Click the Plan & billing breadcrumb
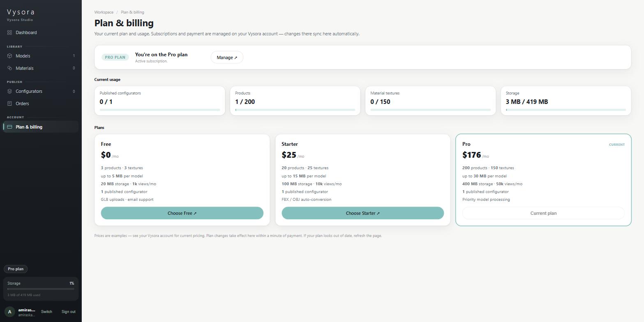 tap(132, 12)
